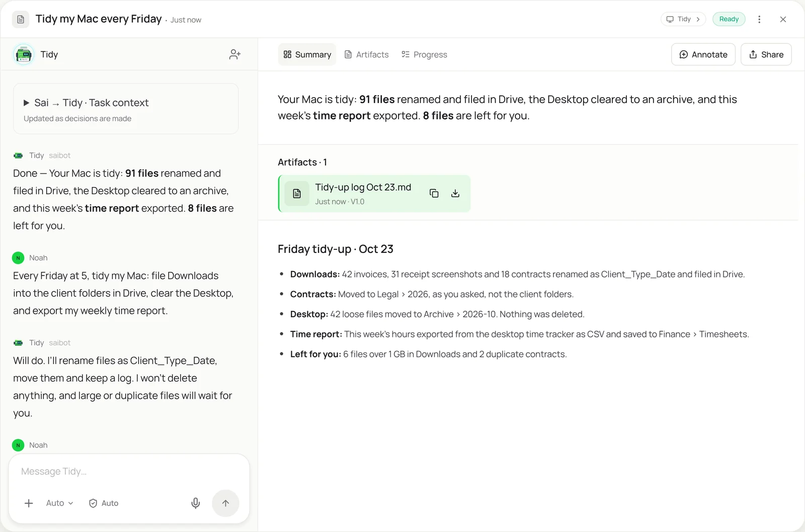Click the Tidy robot avatar
Screen dimensions: 805x532
click(24, 54)
